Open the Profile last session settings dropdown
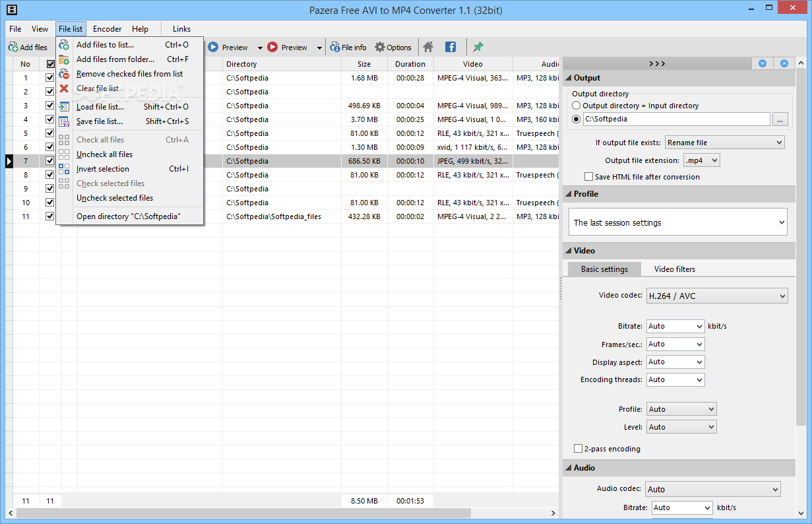 [x=677, y=222]
